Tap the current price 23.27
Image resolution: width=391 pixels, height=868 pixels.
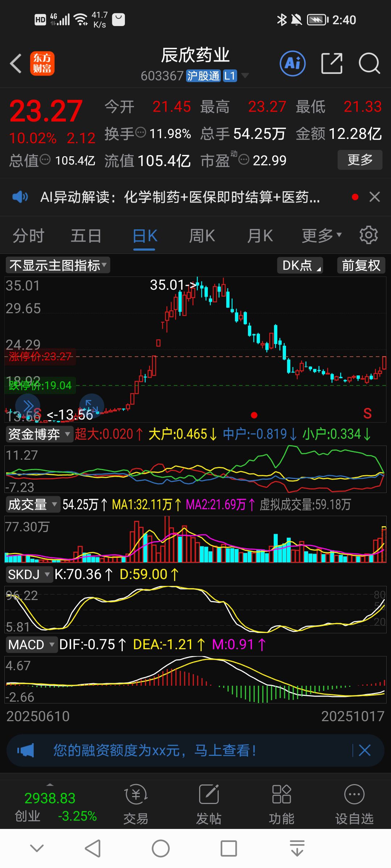46,111
